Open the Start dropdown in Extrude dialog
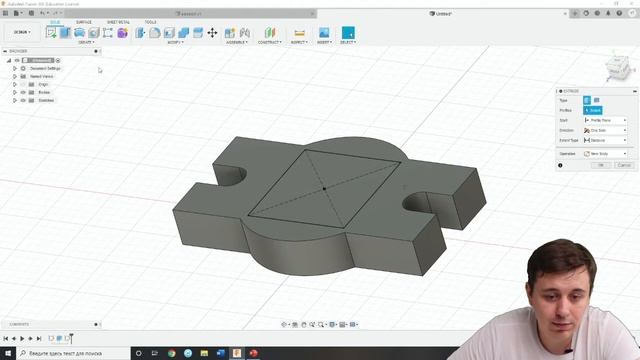The width and height of the screenshot is (640, 360). 605,120
